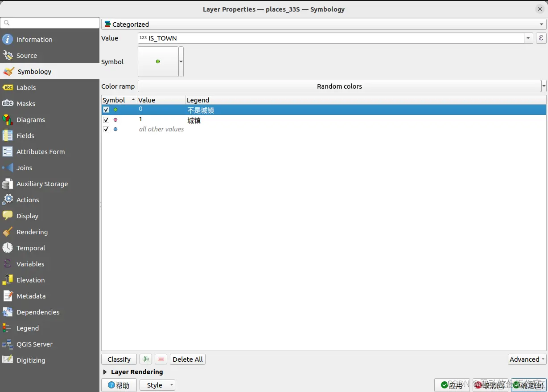Click the 帮助 help button
The image size is (548, 392).
click(x=119, y=385)
